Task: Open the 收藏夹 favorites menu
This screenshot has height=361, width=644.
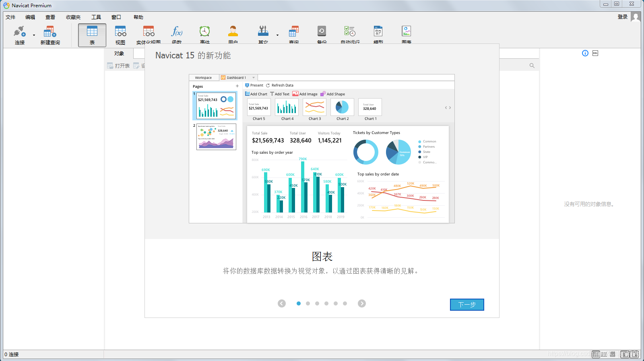Action: [73, 17]
